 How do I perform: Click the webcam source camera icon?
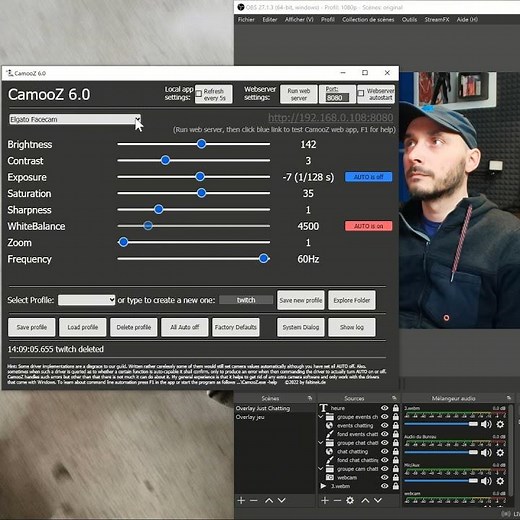click(x=329, y=477)
